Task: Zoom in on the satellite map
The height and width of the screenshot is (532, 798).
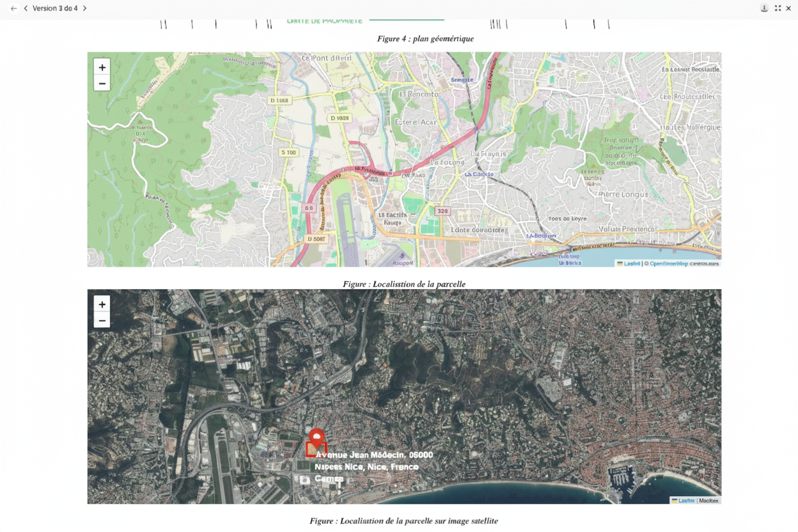Action: tap(102, 304)
